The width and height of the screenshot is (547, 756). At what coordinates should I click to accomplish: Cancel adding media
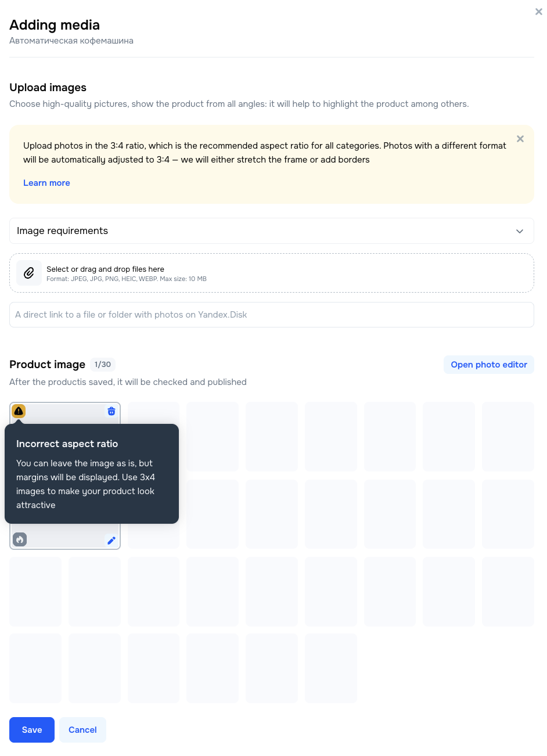pos(82,730)
